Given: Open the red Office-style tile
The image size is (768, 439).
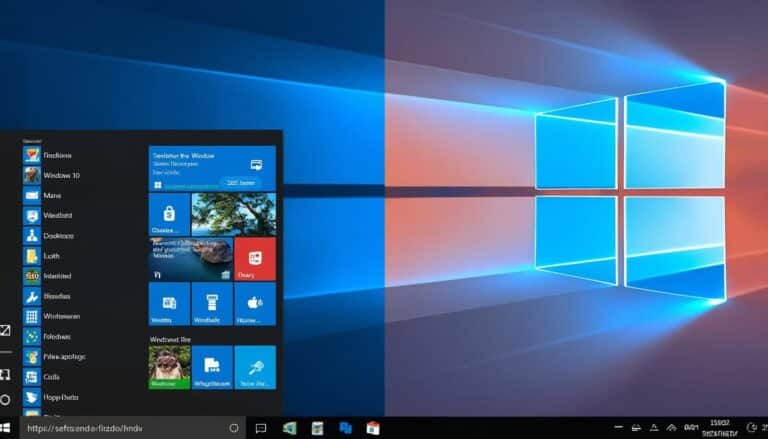Looking at the screenshot, I should 255,259.
